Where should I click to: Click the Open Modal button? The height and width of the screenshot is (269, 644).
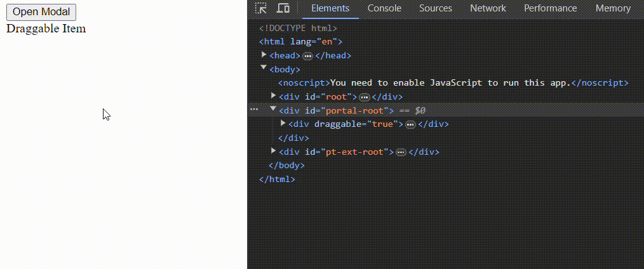pos(41,12)
